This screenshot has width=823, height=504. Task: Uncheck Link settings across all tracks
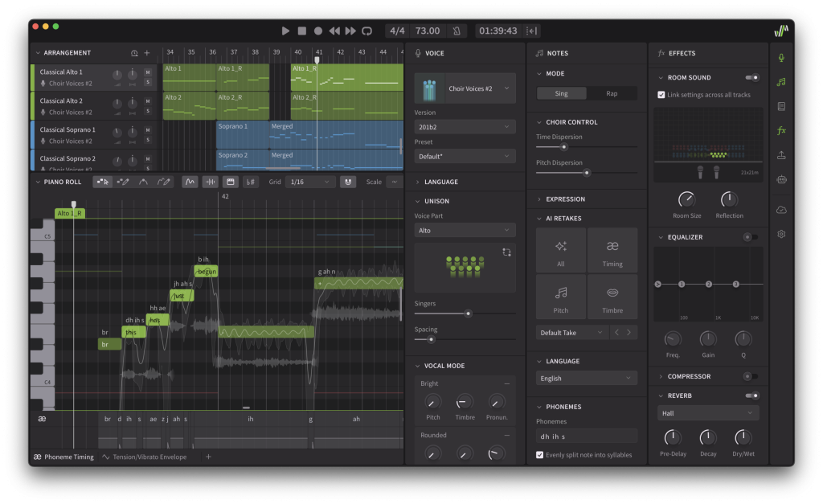(661, 94)
